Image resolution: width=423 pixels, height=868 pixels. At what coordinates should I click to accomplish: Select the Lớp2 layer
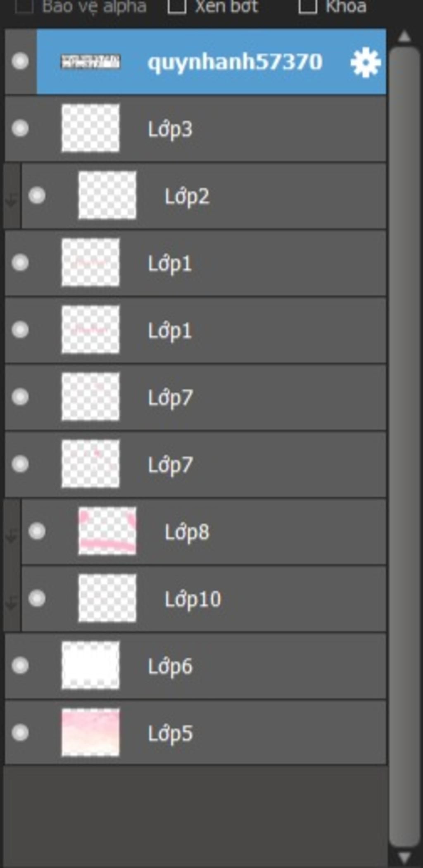[x=204, y=195]
